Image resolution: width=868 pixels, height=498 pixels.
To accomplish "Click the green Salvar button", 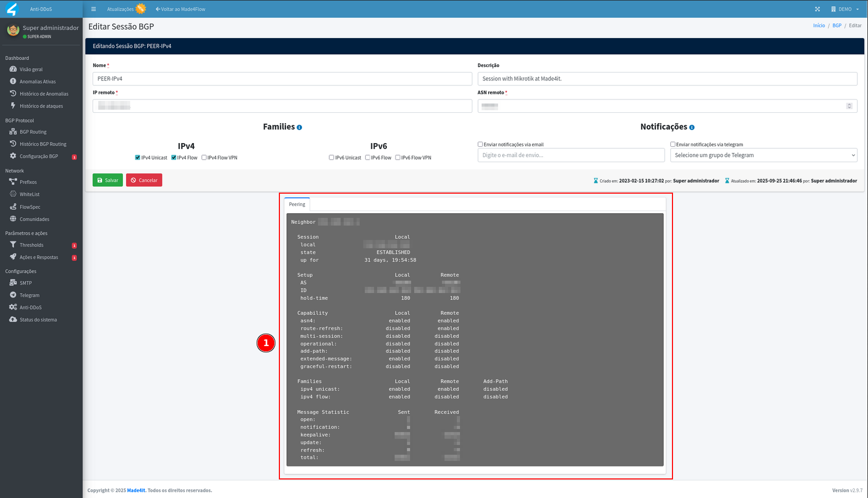I will click(x=108, y=180).
